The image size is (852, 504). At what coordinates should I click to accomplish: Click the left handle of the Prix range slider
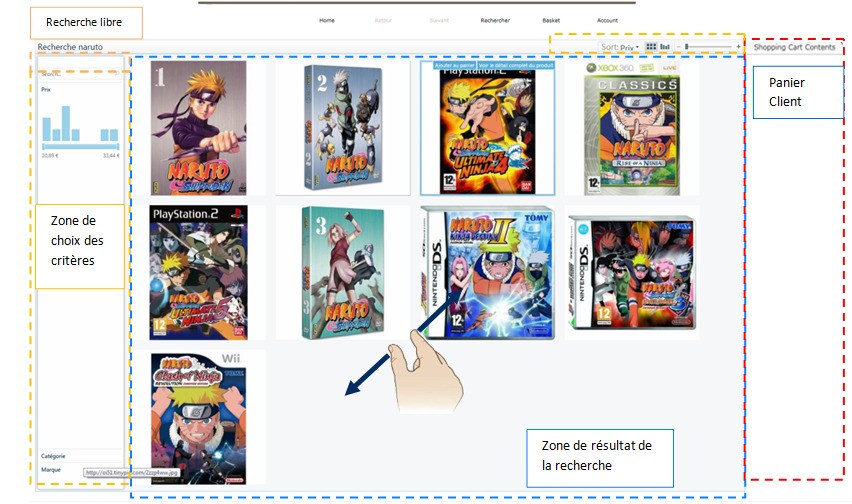(x=43, y=147)
